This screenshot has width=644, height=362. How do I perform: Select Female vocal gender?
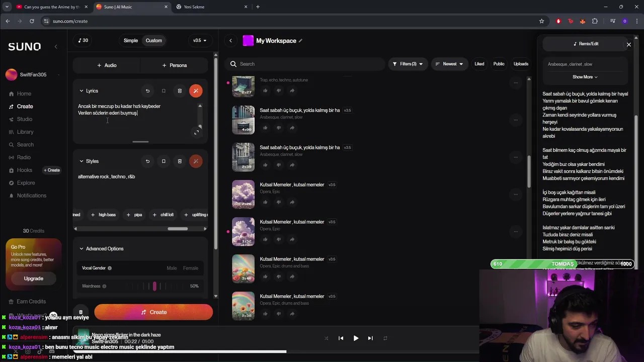tap(190, 268)
